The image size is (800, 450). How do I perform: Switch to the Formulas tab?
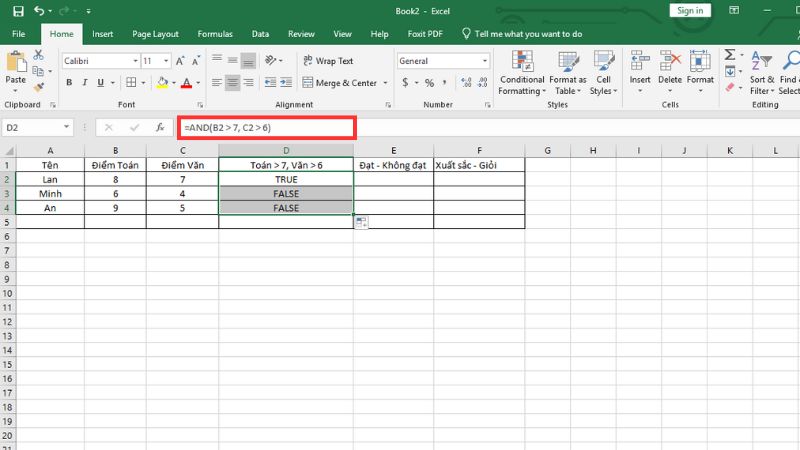point(214,33)
